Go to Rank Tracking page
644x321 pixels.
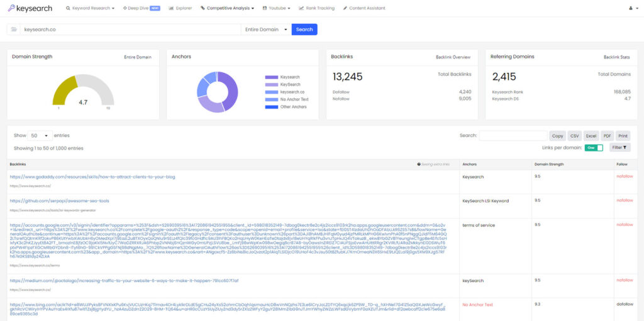point(317,8)
